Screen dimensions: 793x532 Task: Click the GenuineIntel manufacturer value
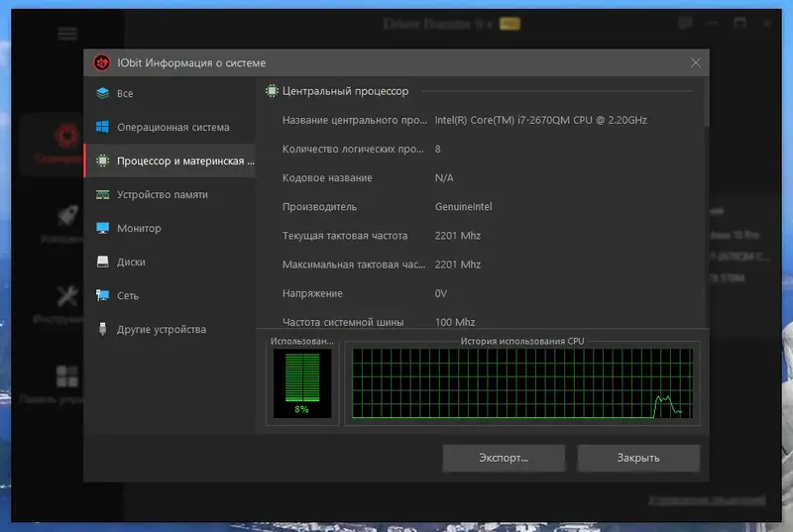point(463,207)
